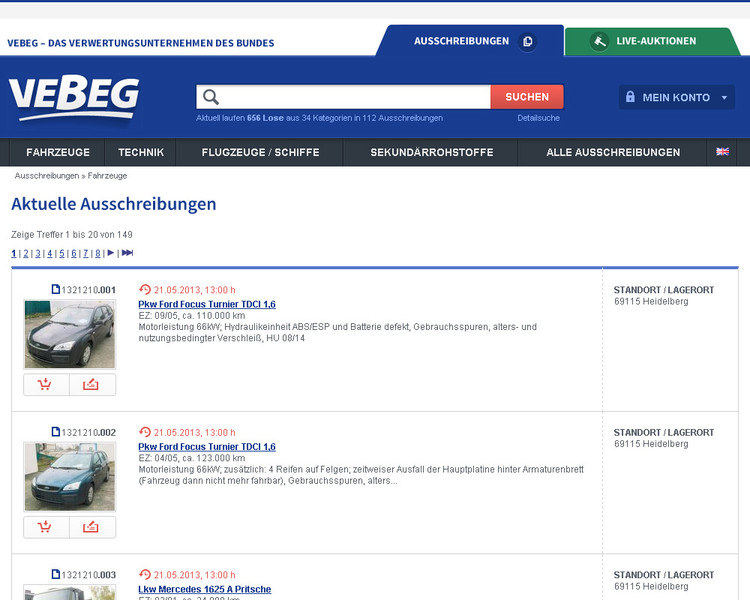Open the Technik menu
This screenshot has width=750, height=600.
click(x=141, y=153)
